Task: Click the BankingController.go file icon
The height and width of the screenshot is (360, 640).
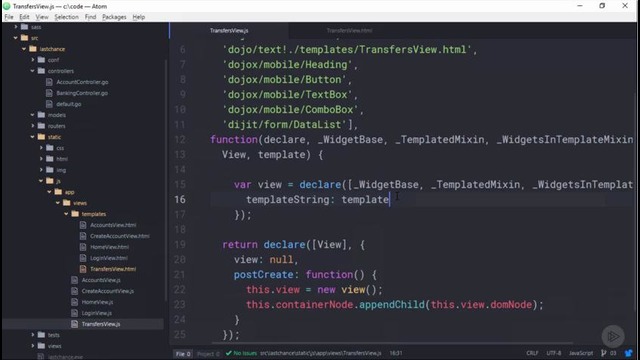Action: pyautogui.click(x=49, y=93)
